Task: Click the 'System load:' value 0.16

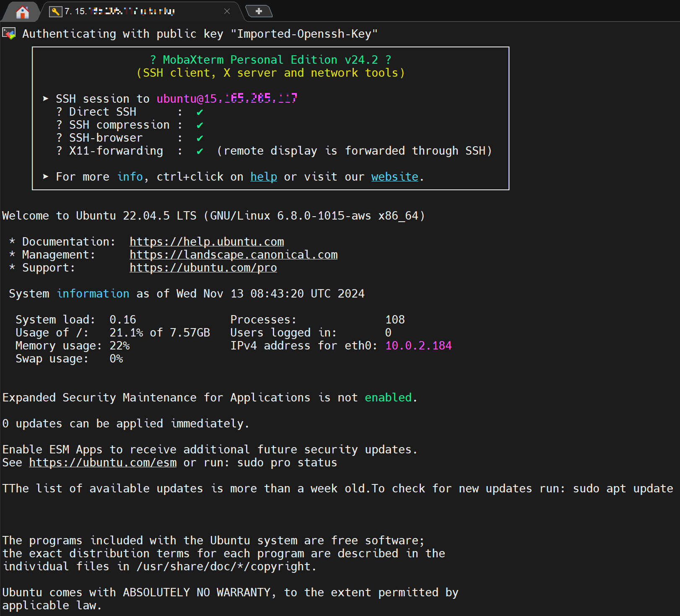Action: tap(123, 320)
